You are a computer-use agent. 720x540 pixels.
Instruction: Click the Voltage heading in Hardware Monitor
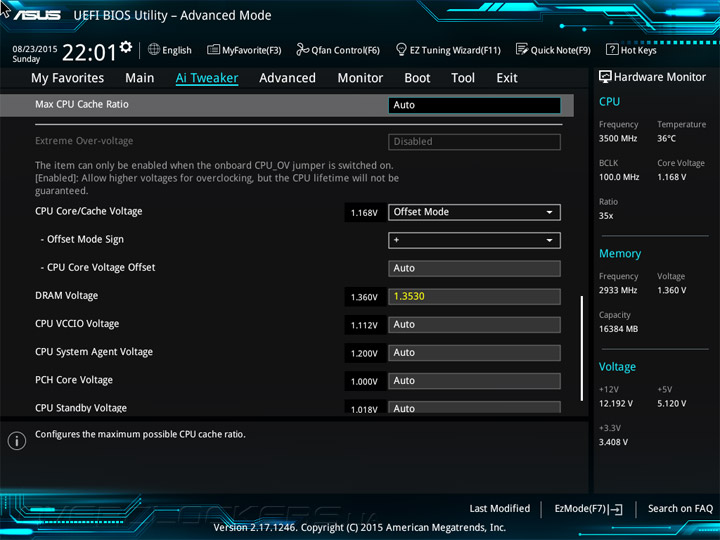click(x=617, y=367)
